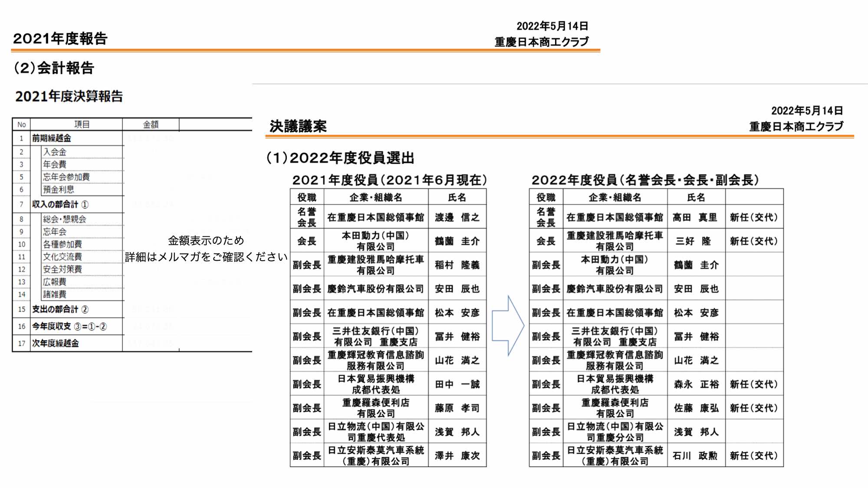868x488 pixels.
Task: Click the name '田中 一誠'
Action: pos(457,384)
